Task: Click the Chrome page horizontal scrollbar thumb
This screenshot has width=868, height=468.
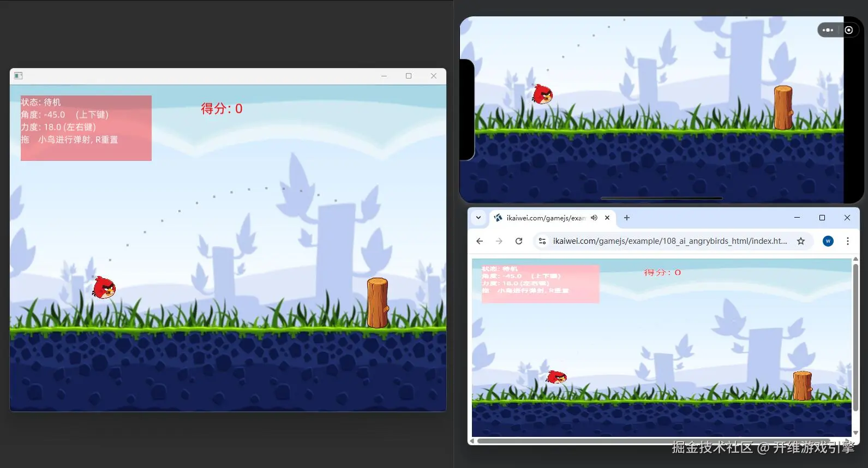Action: (654, 441)
